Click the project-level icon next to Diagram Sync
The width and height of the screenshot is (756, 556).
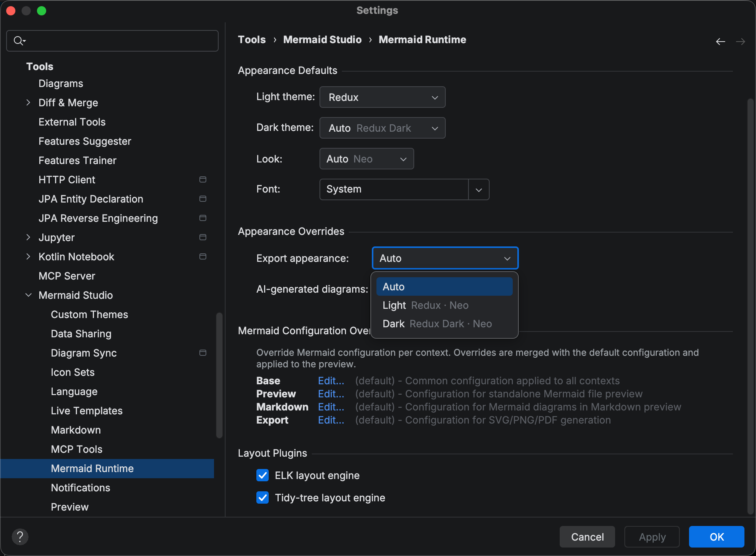pyautogui.click(x=203, y=353)
